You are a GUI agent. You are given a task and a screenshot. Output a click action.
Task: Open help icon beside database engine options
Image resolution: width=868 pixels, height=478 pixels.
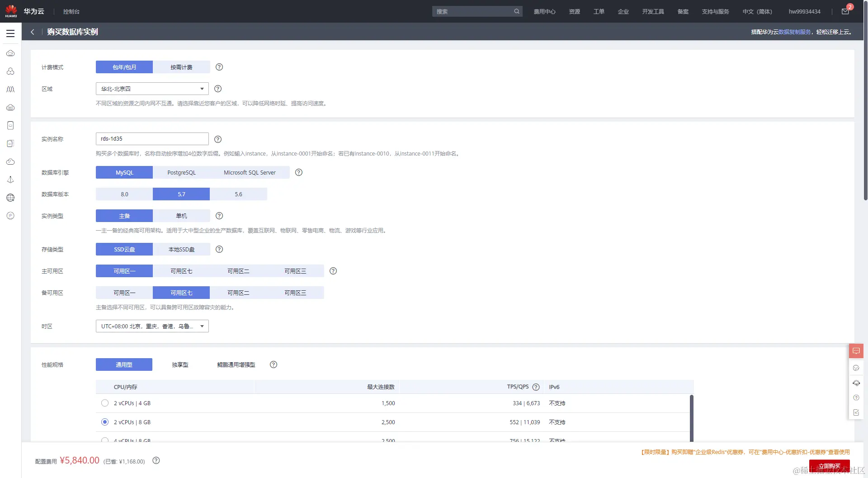tap(299, 172)
